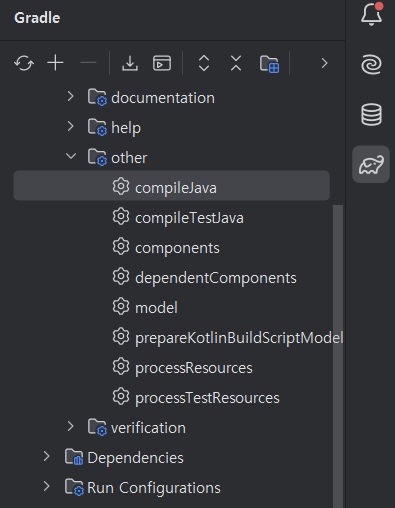The height and width of the screenshot is (508, 395).
Task: Open the Execute Gradle Task icon
Action: 162,63
